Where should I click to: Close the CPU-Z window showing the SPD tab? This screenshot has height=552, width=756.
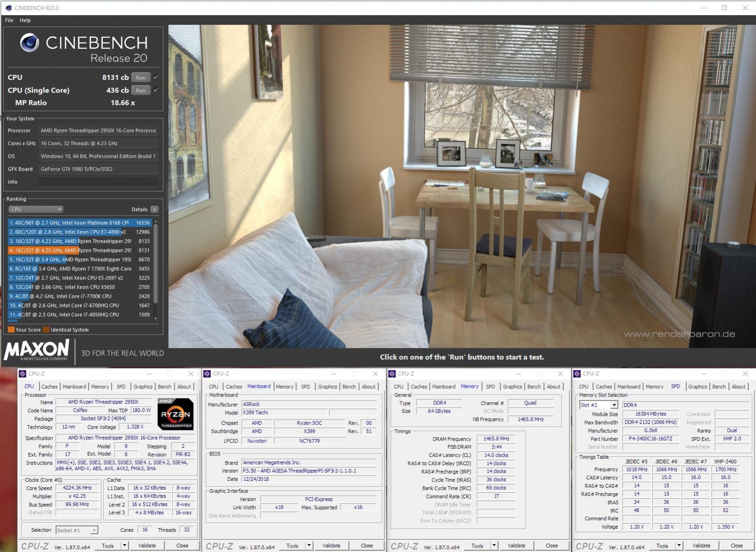coord(745,374)
